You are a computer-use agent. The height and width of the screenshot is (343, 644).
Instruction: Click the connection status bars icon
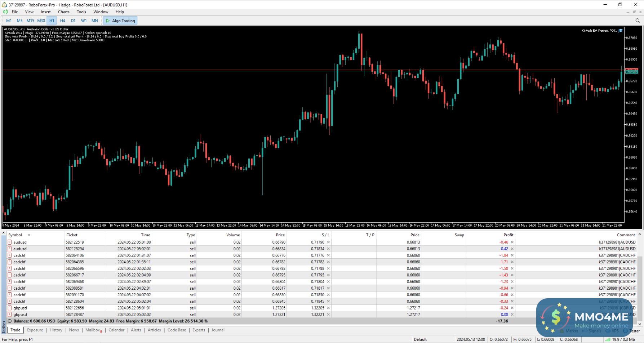(608, 339)
